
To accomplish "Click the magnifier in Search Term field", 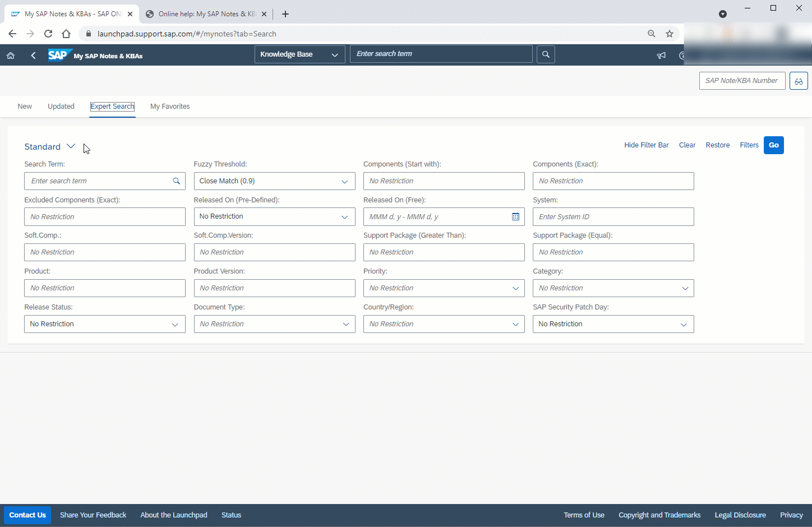I will coord(176,181).
